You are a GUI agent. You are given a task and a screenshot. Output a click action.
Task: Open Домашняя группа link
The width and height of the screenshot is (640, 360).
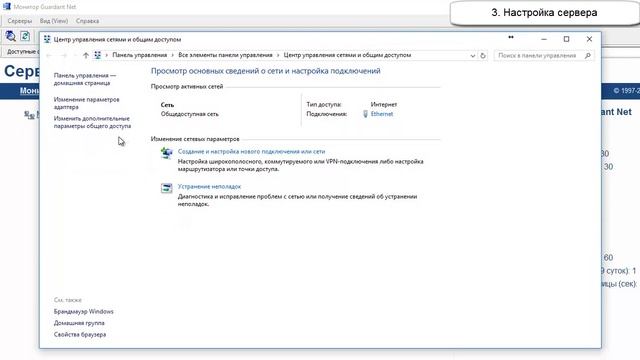[x=79, y=323]
